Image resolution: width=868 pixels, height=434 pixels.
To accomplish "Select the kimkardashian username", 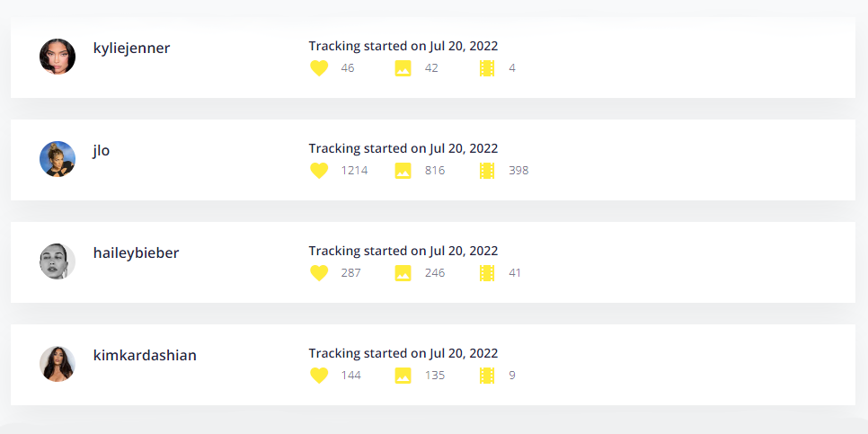I will click(145, 356).
